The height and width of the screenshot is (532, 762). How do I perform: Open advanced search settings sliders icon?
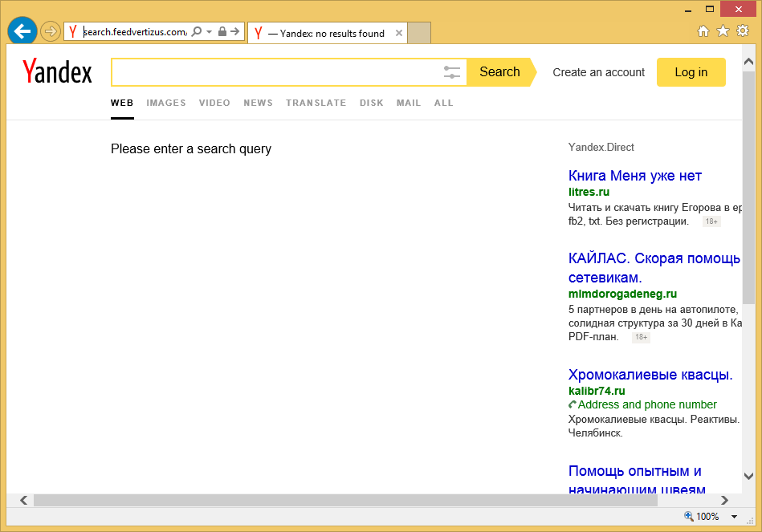pyautogui.click(x=451, y=72)
